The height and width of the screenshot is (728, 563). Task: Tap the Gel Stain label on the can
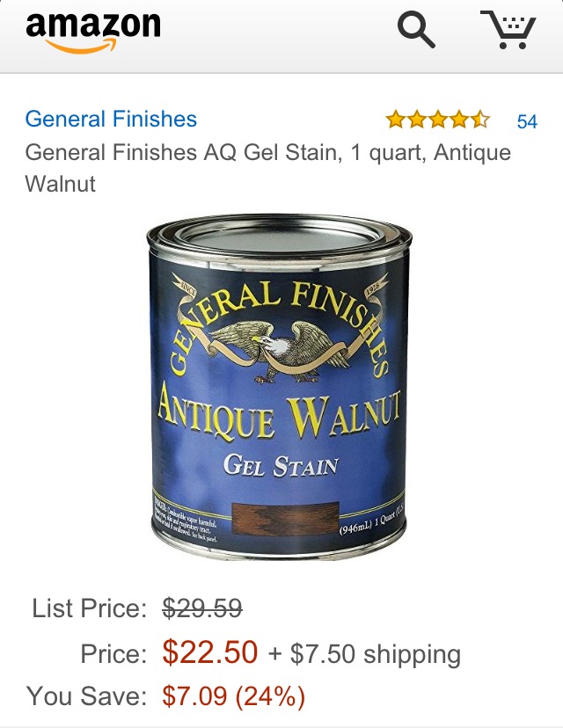281,466
